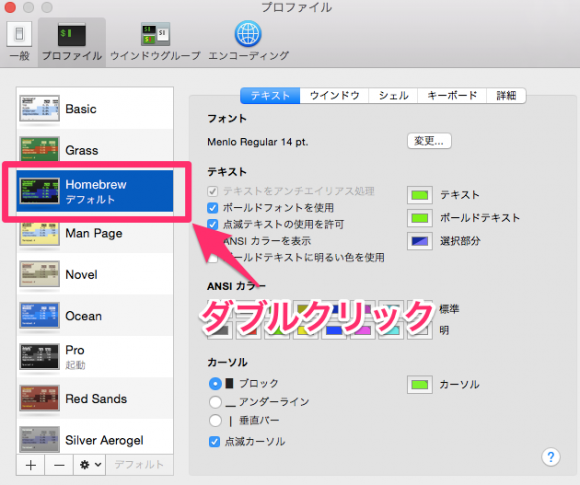Toggle 点滅テキストの使用を許可 checkbox
Screen dimensions: 580x485
point(213,224)
